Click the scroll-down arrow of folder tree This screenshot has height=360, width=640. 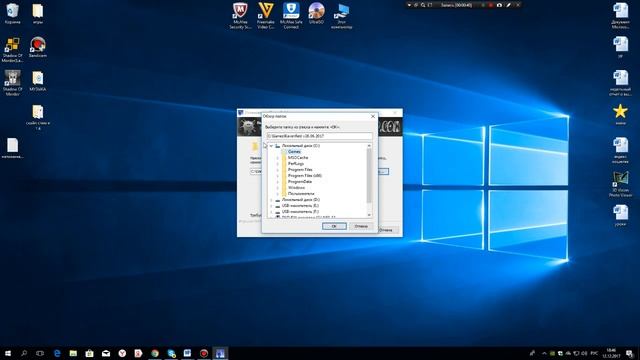pos(369,215)
